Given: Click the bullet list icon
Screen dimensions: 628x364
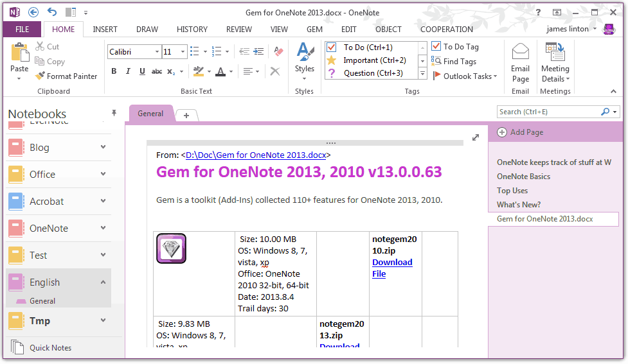Looking at the screenshot, I should (195, 51).
